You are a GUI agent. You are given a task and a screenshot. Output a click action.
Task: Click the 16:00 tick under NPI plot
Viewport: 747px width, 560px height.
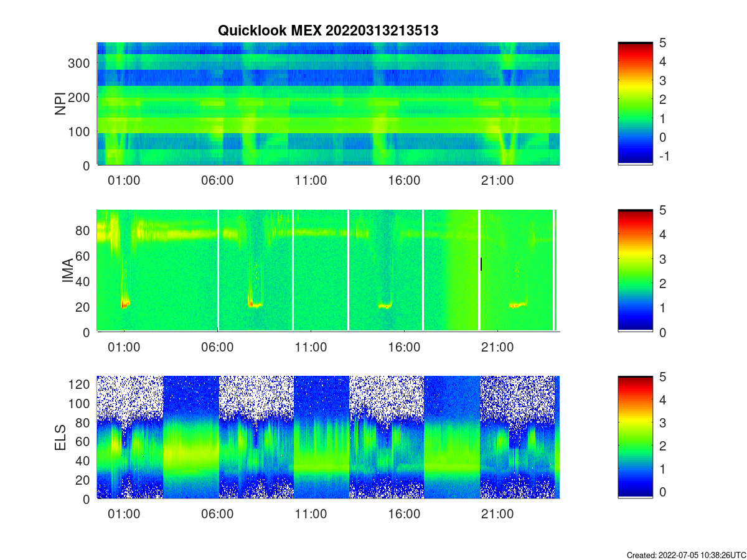pyautogui.click(x=405, y=180)
